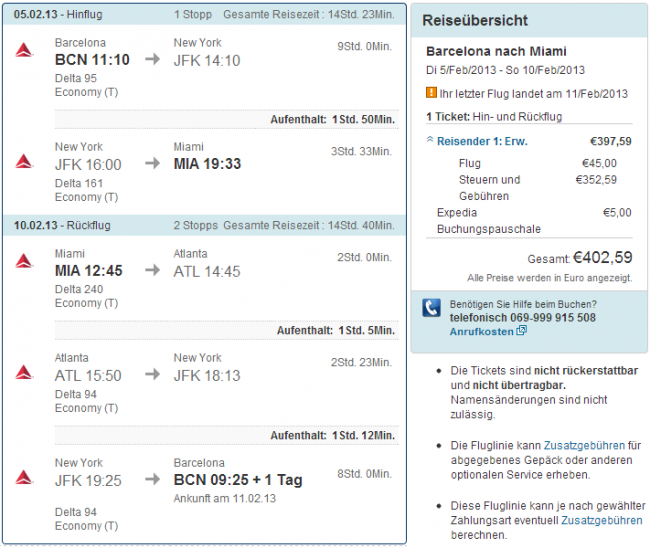650x548 pixels.
Task: Click the Reiseübersicht panel heading
Action: (475, 20)
